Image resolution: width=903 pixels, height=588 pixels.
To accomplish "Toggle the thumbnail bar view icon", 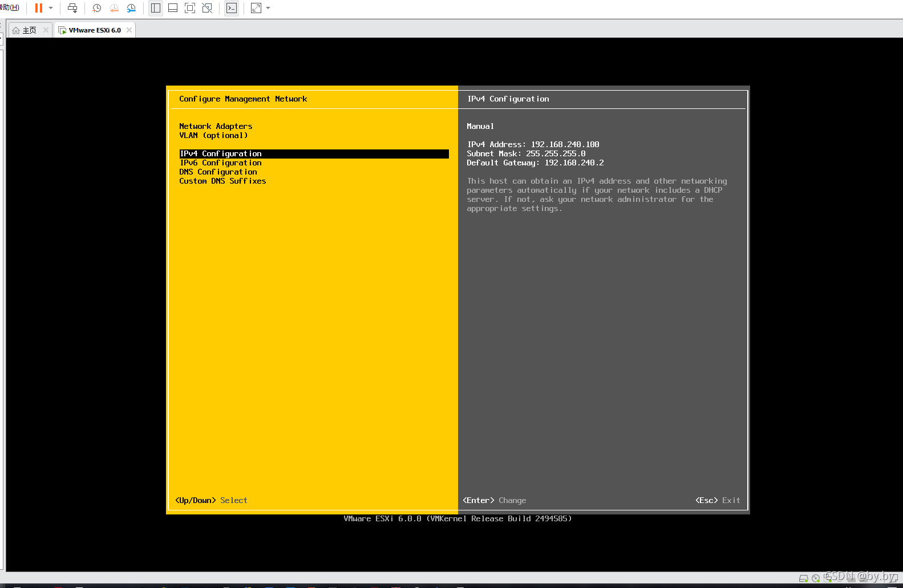I will click(173, 8).
